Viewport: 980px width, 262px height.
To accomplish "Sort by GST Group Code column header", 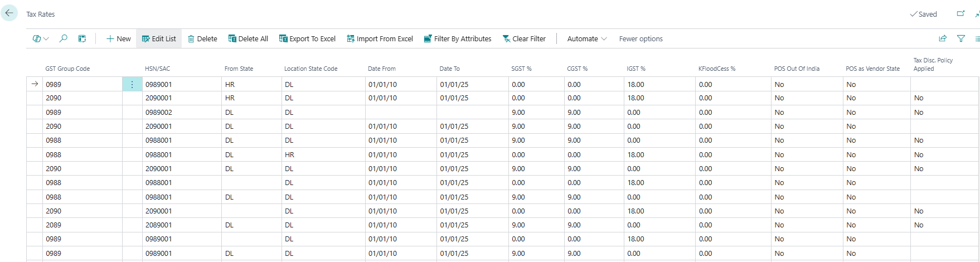I will (x=67, y=69).
